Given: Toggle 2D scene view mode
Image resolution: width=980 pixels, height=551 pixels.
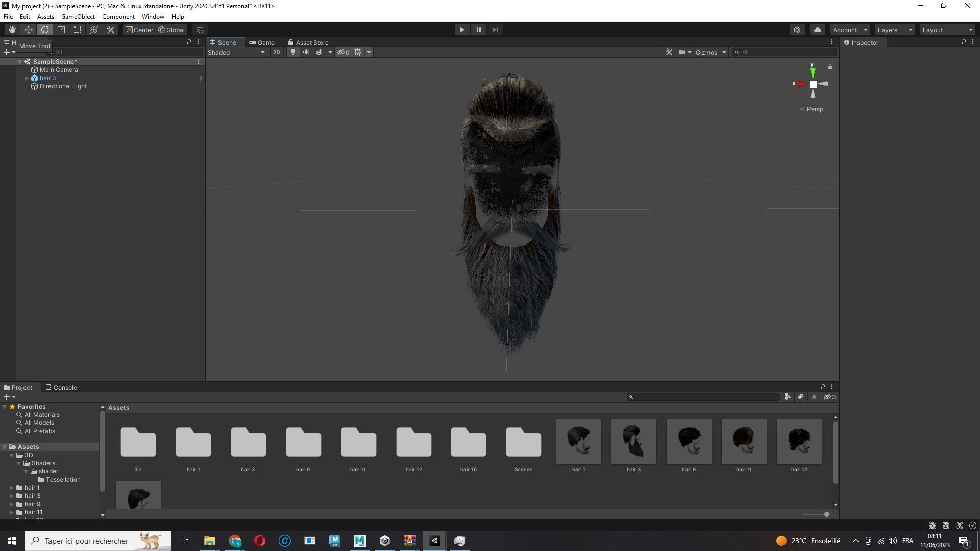Looking at the screenshot, I should pyautogui.click(x=276, y=52).
